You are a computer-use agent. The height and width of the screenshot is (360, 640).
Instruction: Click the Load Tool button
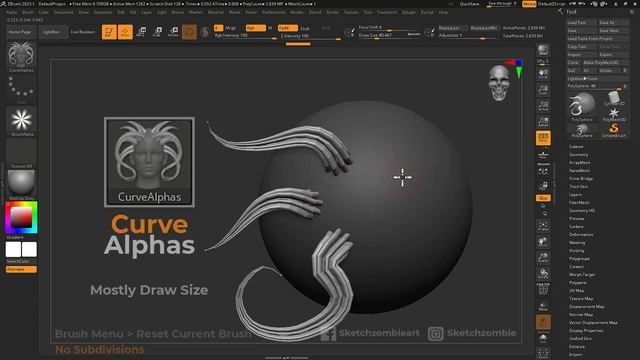582,22
